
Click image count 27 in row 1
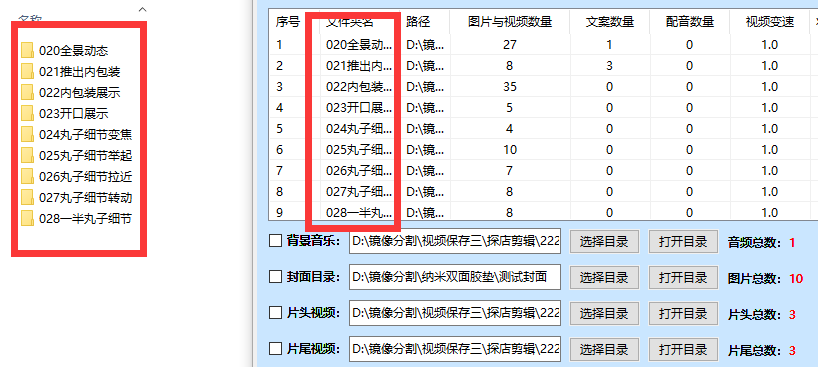[510, 45]
